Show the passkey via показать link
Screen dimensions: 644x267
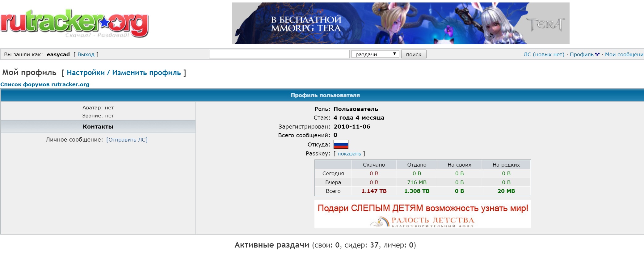pos(349,154)
